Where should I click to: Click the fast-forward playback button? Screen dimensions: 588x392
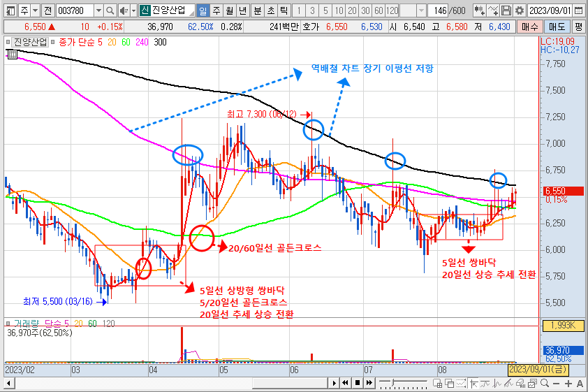click(x=369, y=383)
